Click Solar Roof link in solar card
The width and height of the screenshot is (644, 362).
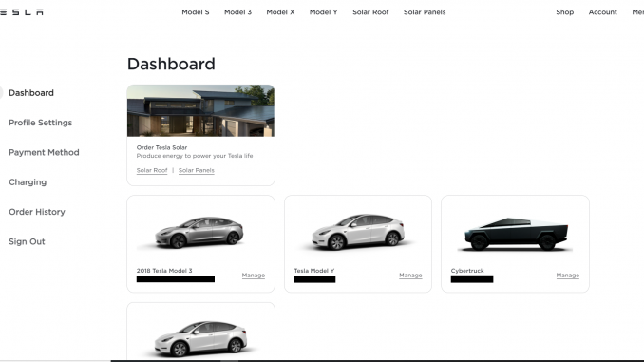[152, 170]
